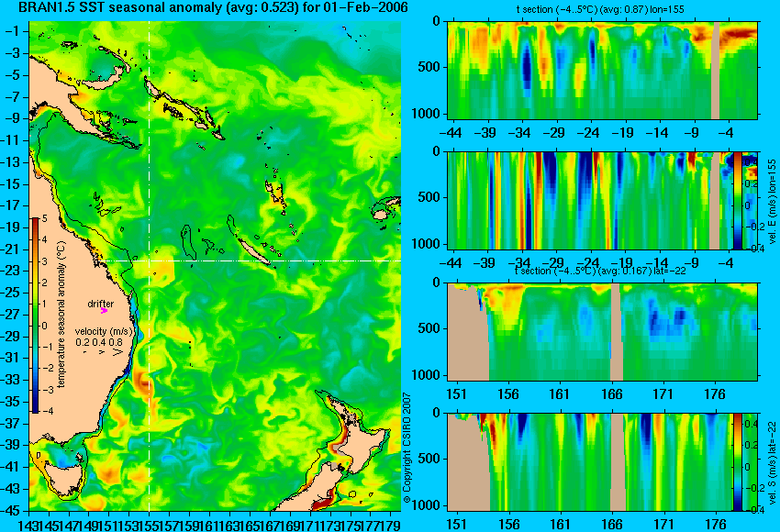Screen dimensions: 780x532
Task: Click the '5' value atop the temperature color bar
Action: tap(45, 218)
